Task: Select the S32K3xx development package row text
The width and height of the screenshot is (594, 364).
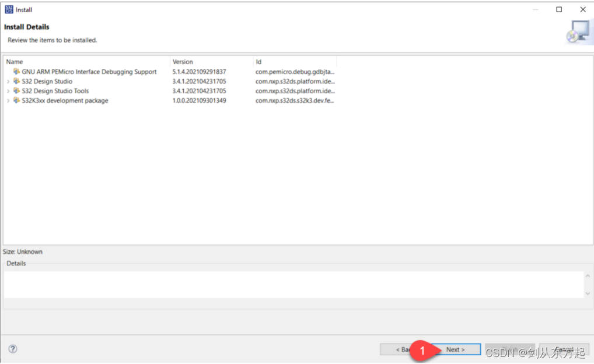Action: click(x=65, y=100)
